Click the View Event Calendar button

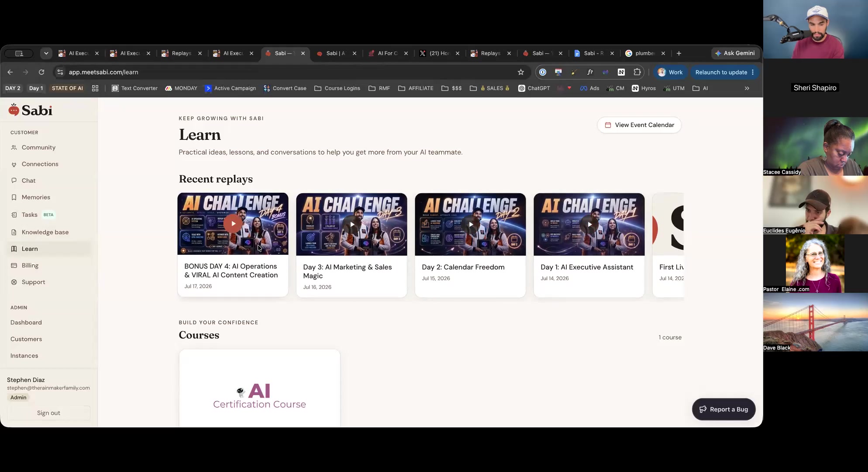click(x=639, y=125)
